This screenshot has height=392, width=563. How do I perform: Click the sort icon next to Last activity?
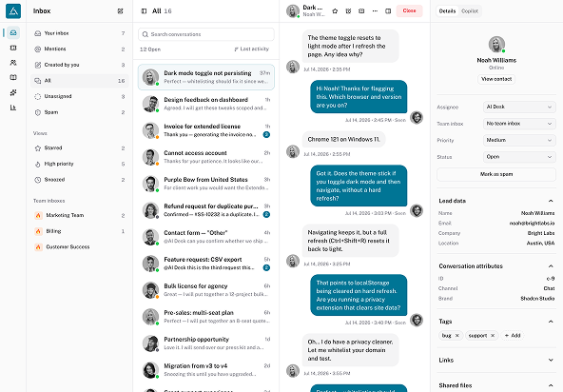click(236, 49)
